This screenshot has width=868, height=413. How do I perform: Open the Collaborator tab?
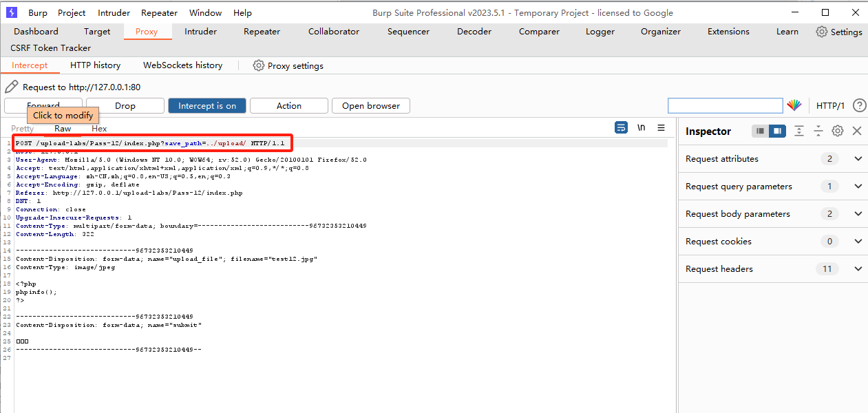tap(334, 32)
